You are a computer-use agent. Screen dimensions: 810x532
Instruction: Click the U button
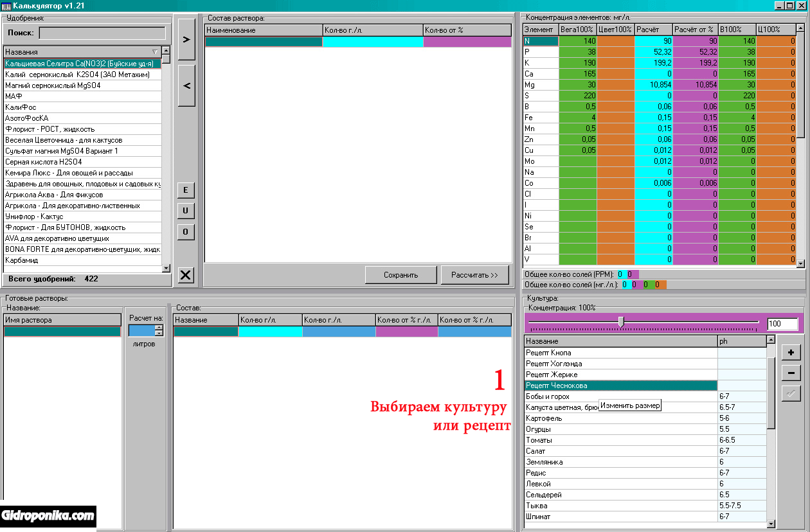[x=186, y=211]
